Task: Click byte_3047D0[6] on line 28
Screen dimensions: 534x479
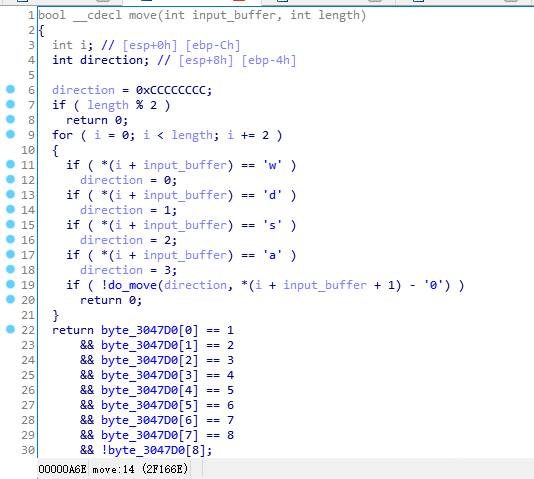Action: [x=150, y=420]
